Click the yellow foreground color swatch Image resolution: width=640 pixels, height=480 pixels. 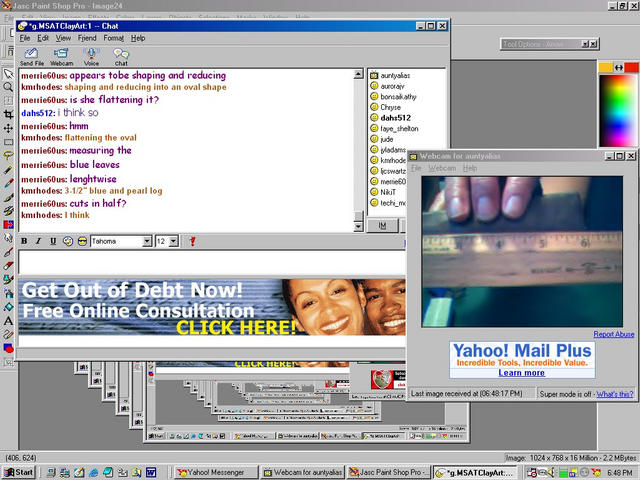[x=605, y=67]
